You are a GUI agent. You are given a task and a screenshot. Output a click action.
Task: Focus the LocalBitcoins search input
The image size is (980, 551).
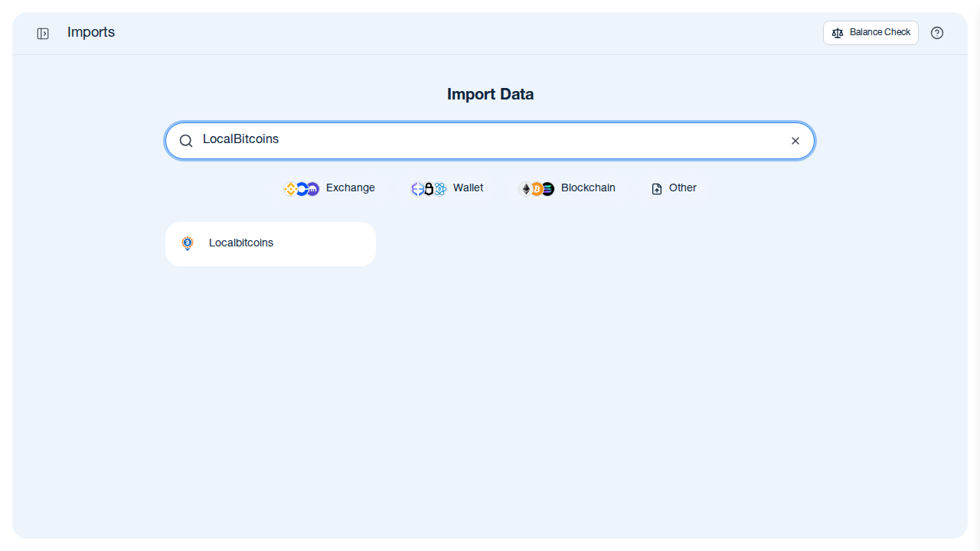click(x=490, y=140)
